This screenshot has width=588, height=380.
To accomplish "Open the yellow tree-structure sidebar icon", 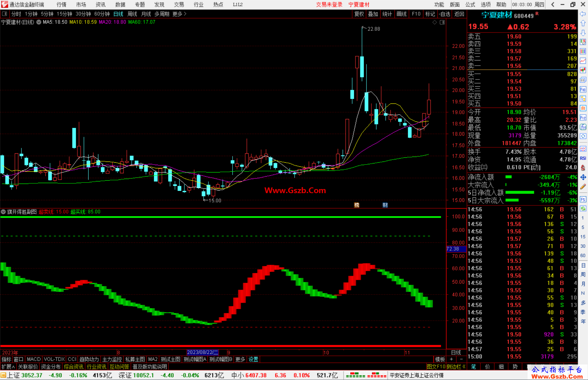I will point(583,99).
